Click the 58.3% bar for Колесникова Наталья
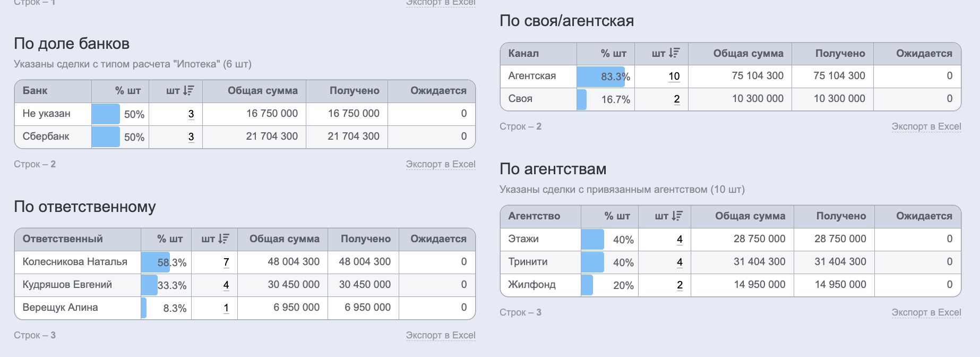The height and width of the screenshot is (357, 980). point(154,262)
